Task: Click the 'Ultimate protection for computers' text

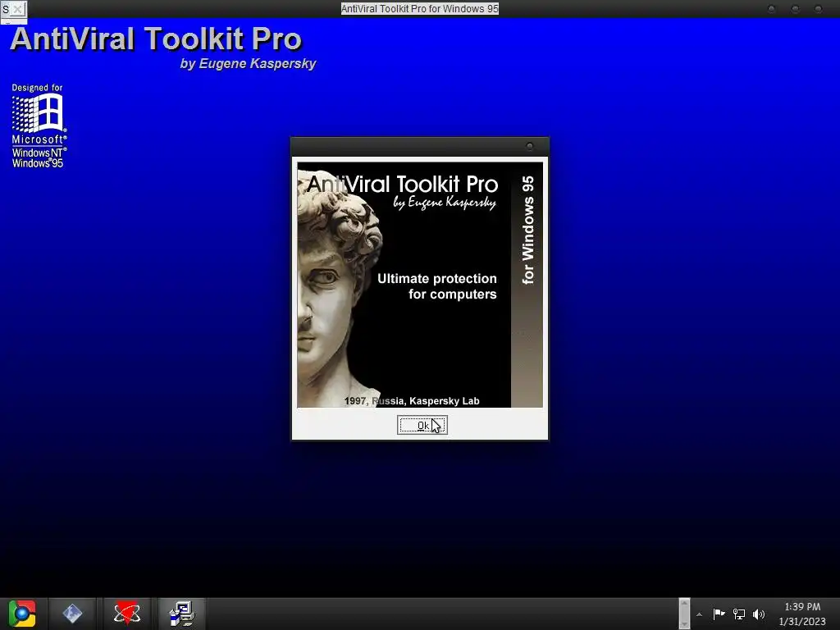Action: click(x=437, y=286)
